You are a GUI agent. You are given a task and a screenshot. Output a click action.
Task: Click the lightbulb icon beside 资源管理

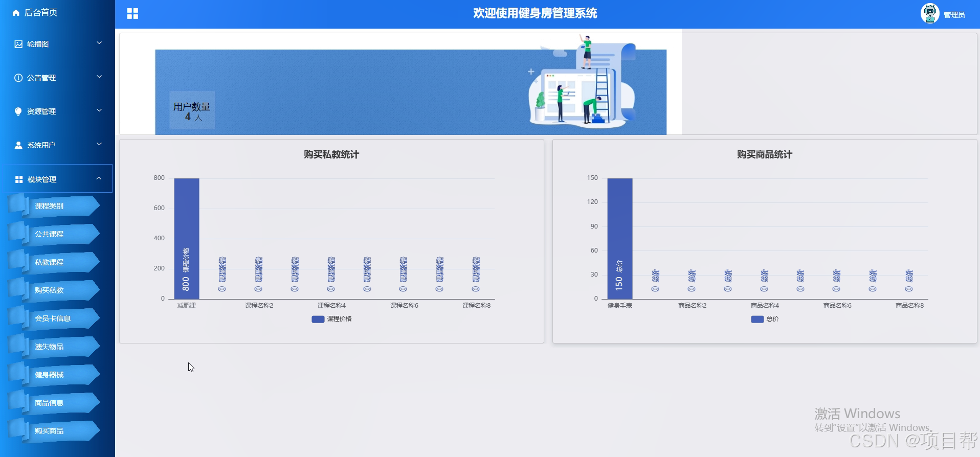tap(18, 111)
